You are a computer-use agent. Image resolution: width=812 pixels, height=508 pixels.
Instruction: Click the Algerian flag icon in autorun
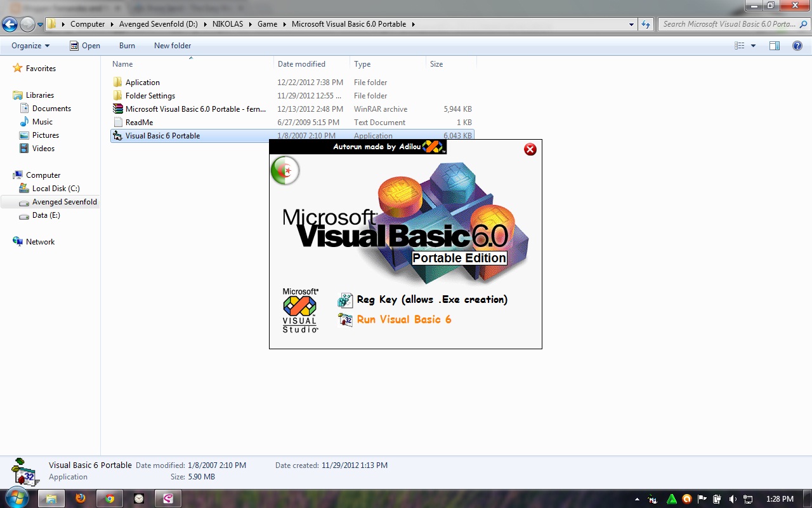pyautogui.click(x=285, y=170)
